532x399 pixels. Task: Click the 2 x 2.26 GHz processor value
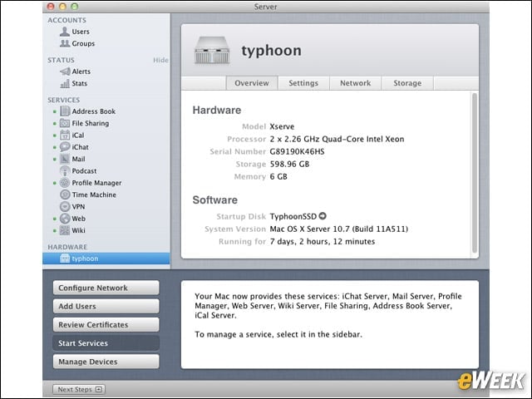pyautogui.click(x=337, y=139)
